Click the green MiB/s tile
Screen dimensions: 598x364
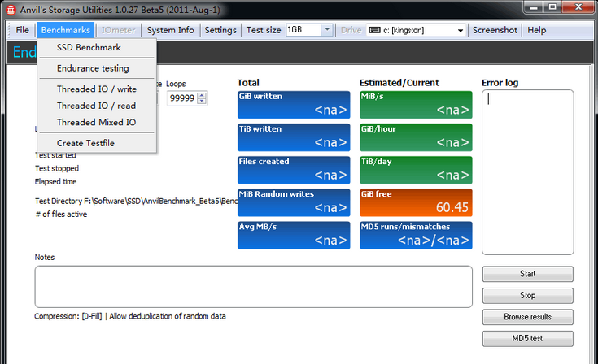coord(416,105)
